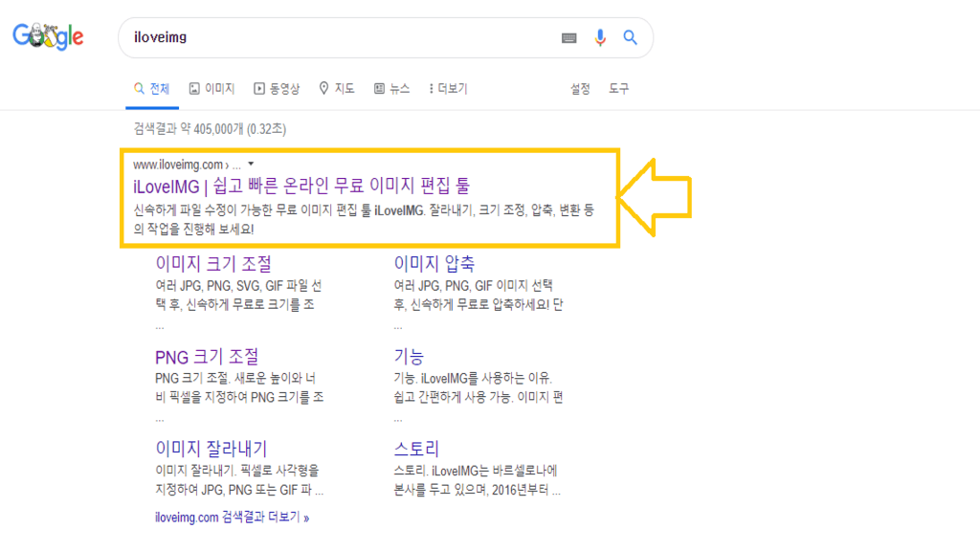980x551 pixels.
Task: Expand the arrow next to www.iloveimg.com
Action: [252, 165]
